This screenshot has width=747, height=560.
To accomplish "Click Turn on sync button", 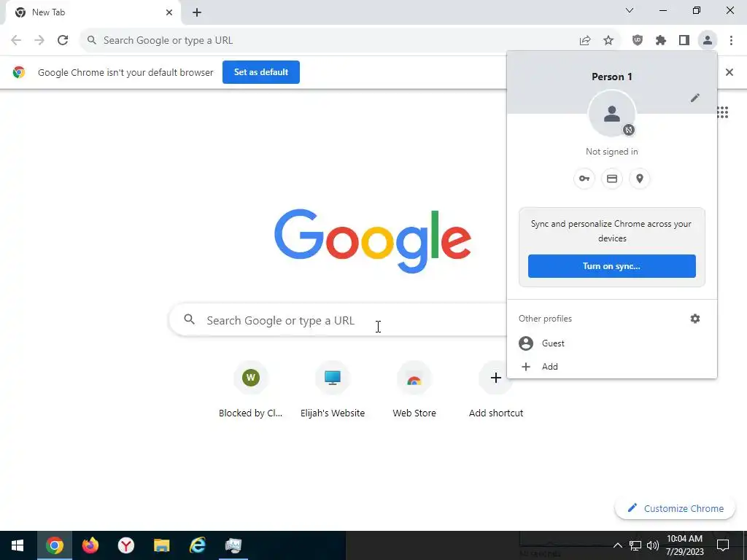I will 612,266.
